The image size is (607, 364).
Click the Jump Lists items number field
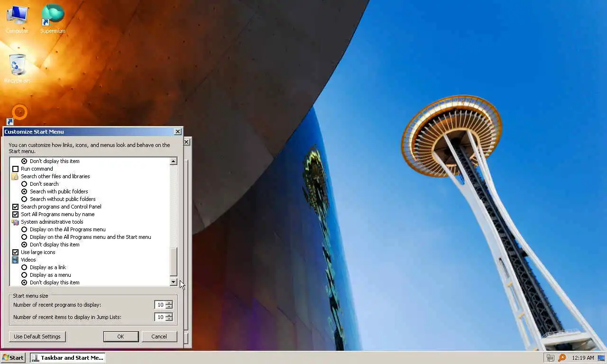point(160,317)
